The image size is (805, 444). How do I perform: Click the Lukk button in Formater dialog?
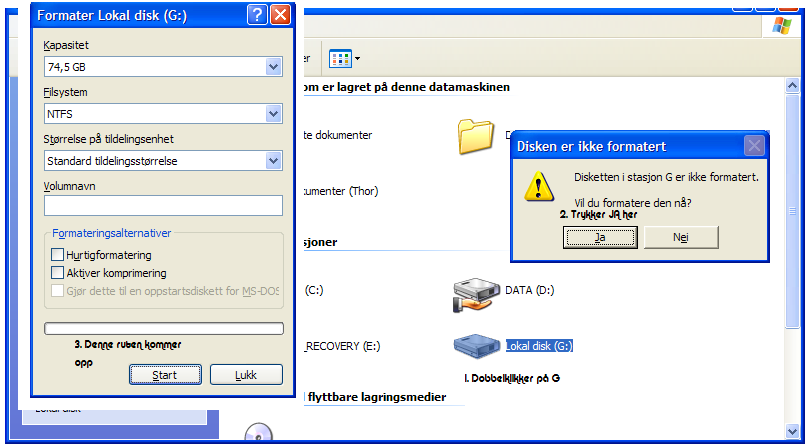[246, 375]
